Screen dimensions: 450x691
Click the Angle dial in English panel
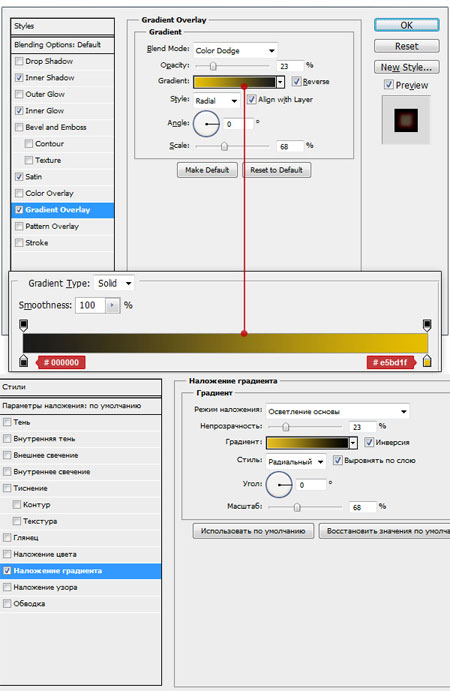coord(206,124)
